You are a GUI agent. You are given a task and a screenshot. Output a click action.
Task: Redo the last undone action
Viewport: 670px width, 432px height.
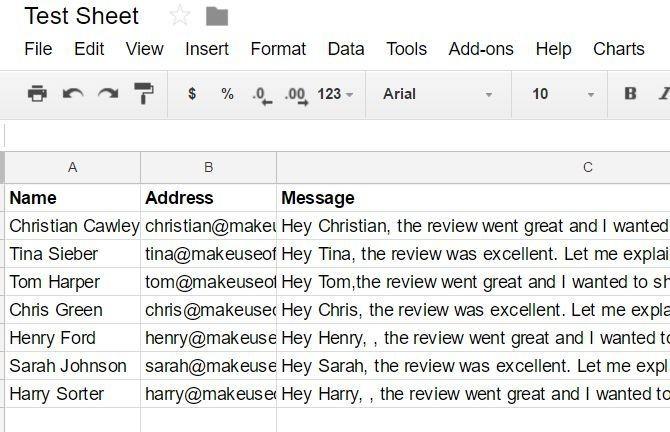click(108, 94)
